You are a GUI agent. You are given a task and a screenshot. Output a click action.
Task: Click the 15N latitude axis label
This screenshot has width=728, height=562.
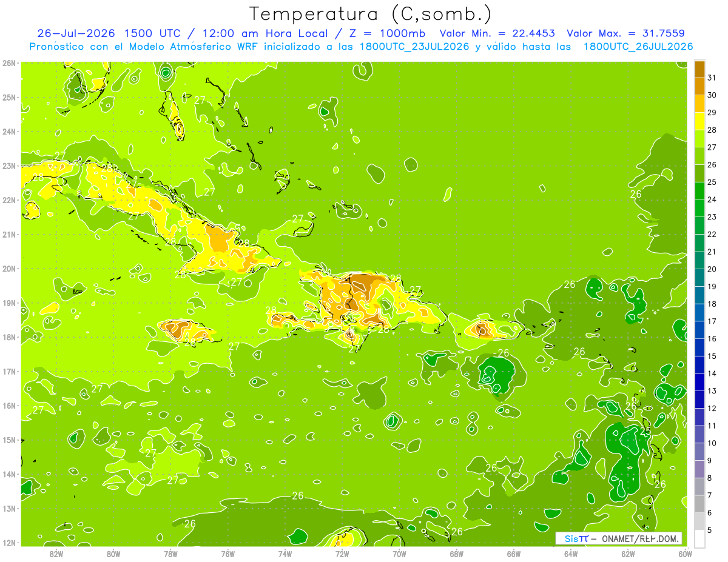[9, 440]
